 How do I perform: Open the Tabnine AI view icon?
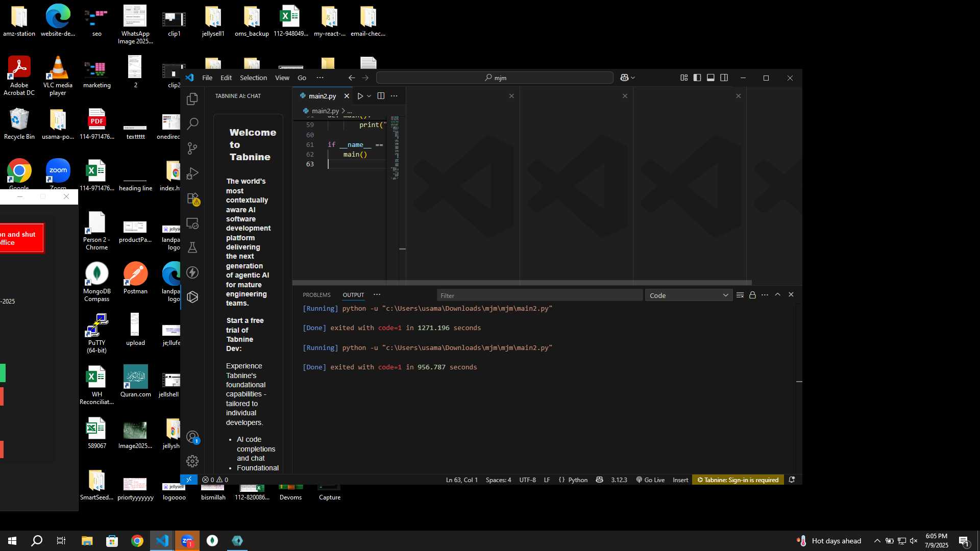[x=192, y=297]
